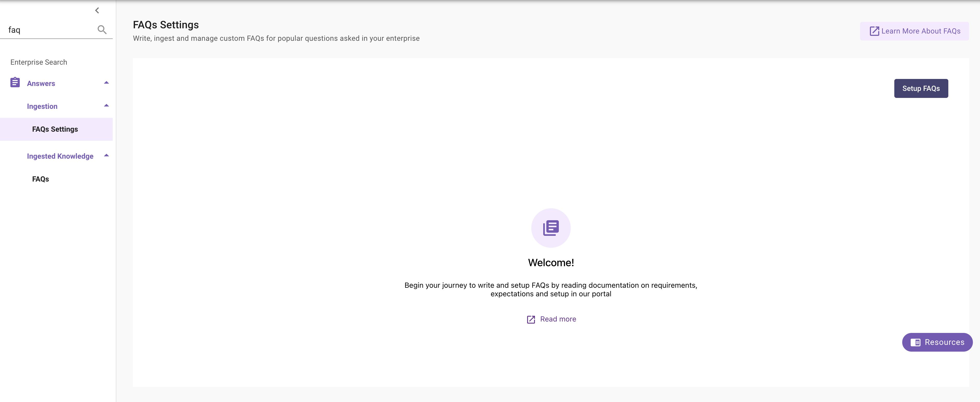Collapse the Ingested Knowledge arrow

pos(106,155)
